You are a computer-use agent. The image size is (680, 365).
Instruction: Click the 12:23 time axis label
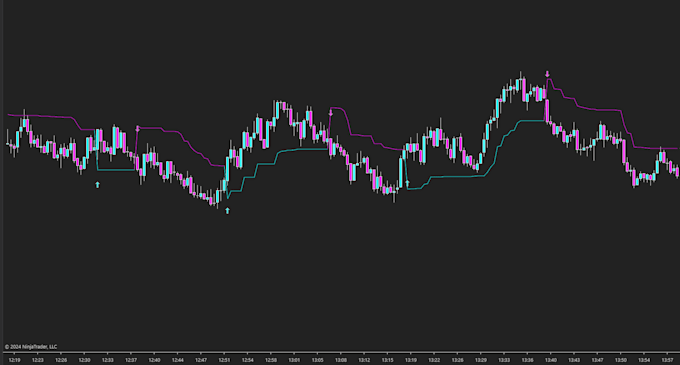point(38,360)
